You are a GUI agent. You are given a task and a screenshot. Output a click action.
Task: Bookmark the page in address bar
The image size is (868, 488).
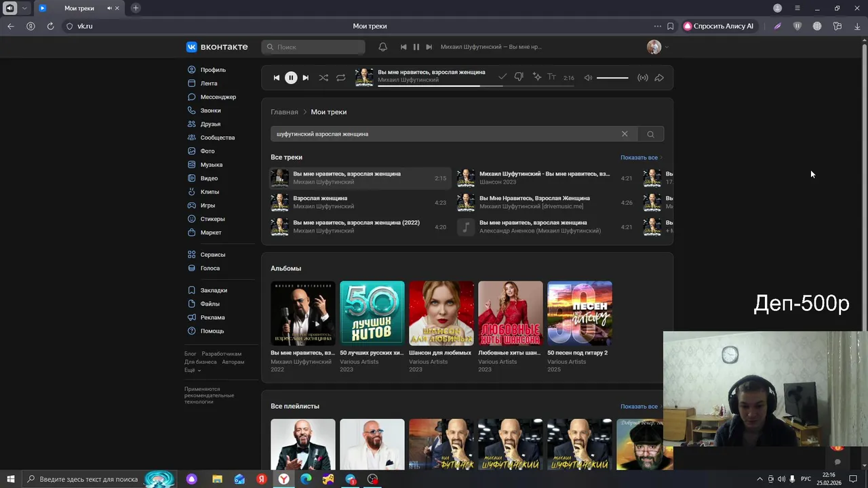tap(670, 26)
